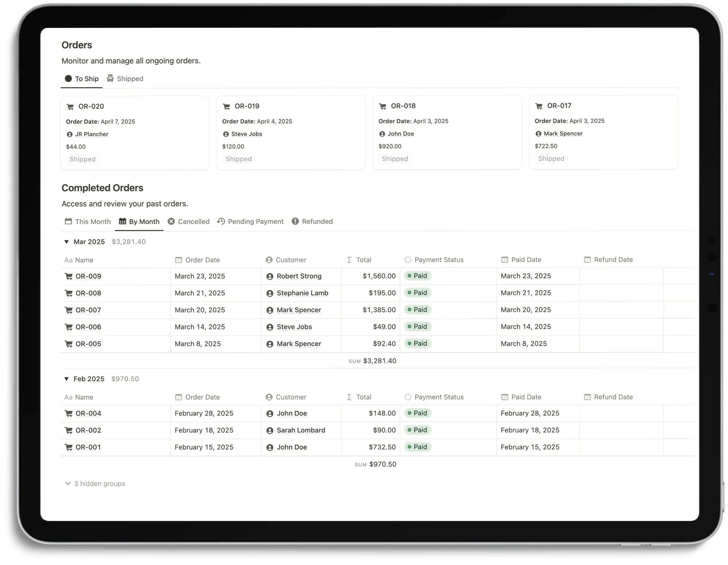Open customer Stephanie Lamb
The width and height of the screenshot is (728, 565).
tap(302, 293)
